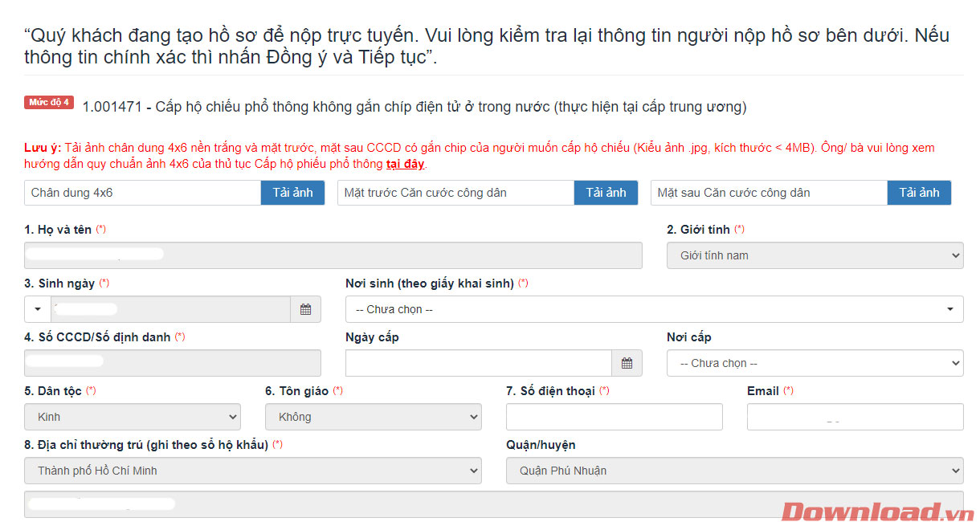Click the red Mức độ 4 badge
980x522 pixels.
click(48, 103)
